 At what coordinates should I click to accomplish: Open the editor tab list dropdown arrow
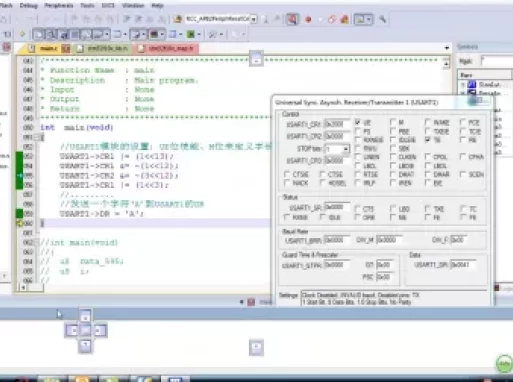click(x=447, y=48)
